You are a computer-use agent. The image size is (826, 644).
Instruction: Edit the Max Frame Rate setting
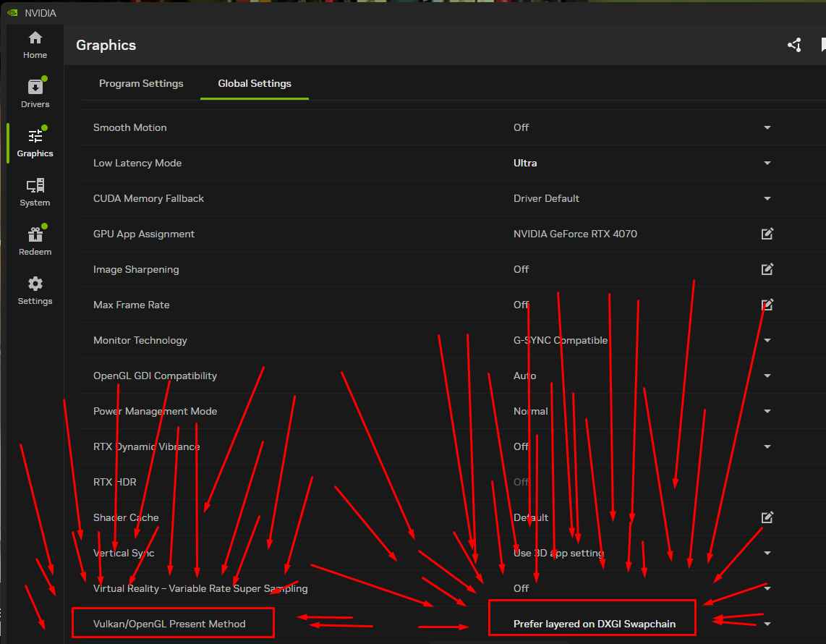[767, 305]
